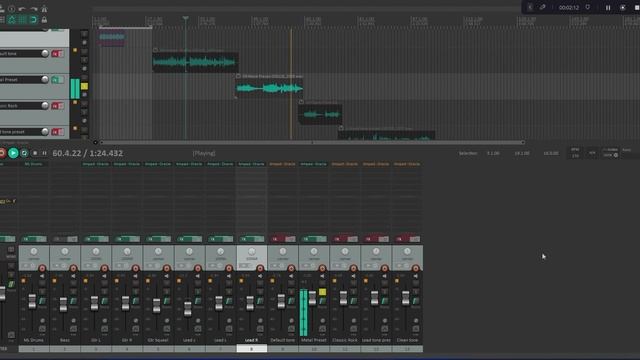Click the pen annotate icon in recorder overlay

[x=542, y=7]
